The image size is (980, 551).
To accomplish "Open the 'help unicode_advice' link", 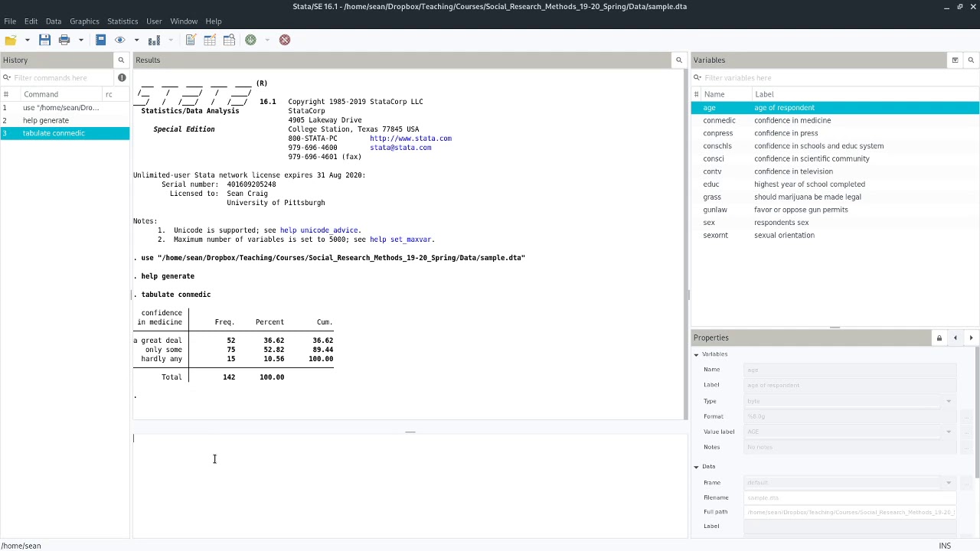I will pos(319,230).
